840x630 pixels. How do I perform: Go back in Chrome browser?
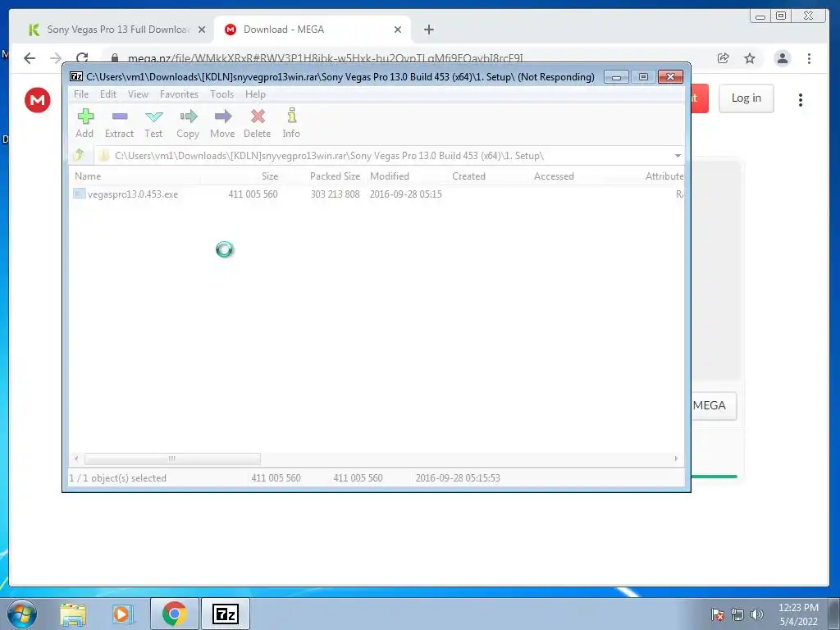(x=30, y=58)
